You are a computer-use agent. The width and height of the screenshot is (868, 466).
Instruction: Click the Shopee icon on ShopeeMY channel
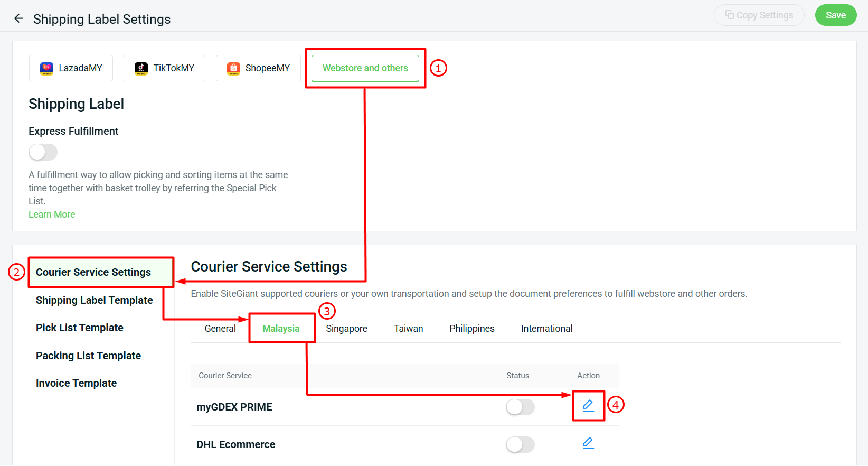coord(233,68)
